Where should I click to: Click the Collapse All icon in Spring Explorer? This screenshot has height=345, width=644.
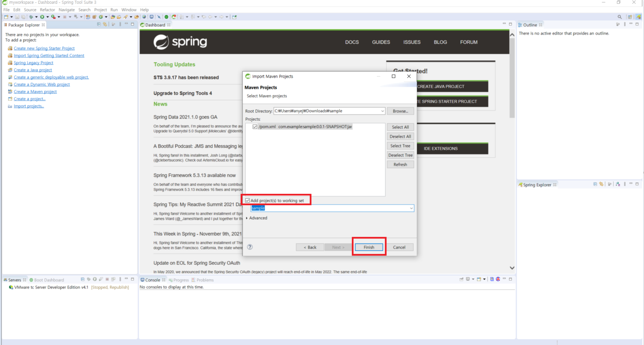point(595,184)
